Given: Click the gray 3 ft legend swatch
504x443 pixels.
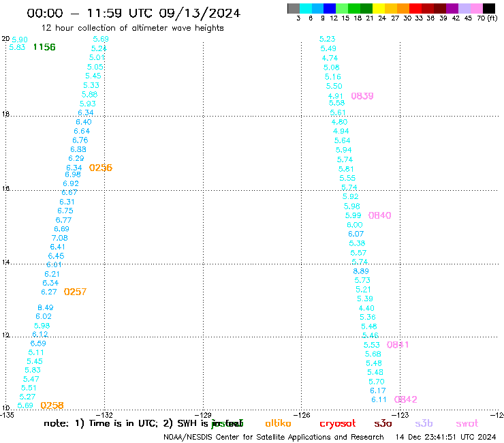Looking at the screenshot, I should point(294,8).
